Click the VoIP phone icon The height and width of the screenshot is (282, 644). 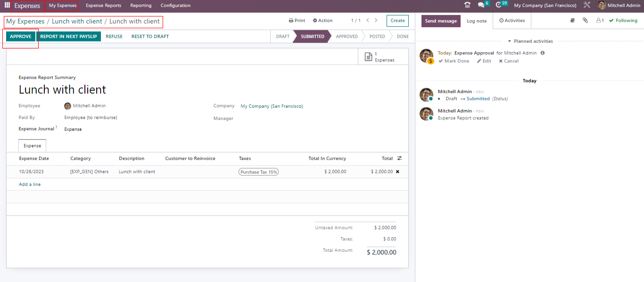coord(467,6)
